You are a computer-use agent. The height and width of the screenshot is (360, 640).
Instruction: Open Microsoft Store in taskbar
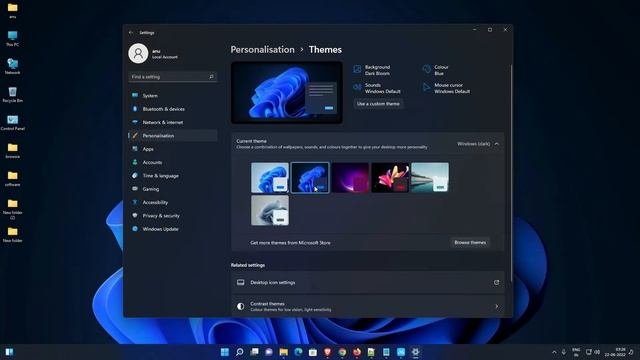(313, 352)
